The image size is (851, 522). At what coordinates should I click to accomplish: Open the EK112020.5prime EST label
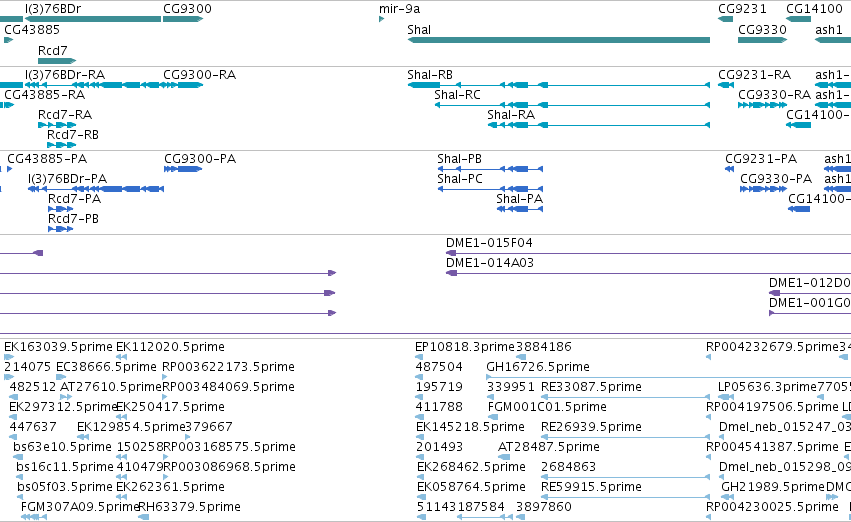point(170,347)
